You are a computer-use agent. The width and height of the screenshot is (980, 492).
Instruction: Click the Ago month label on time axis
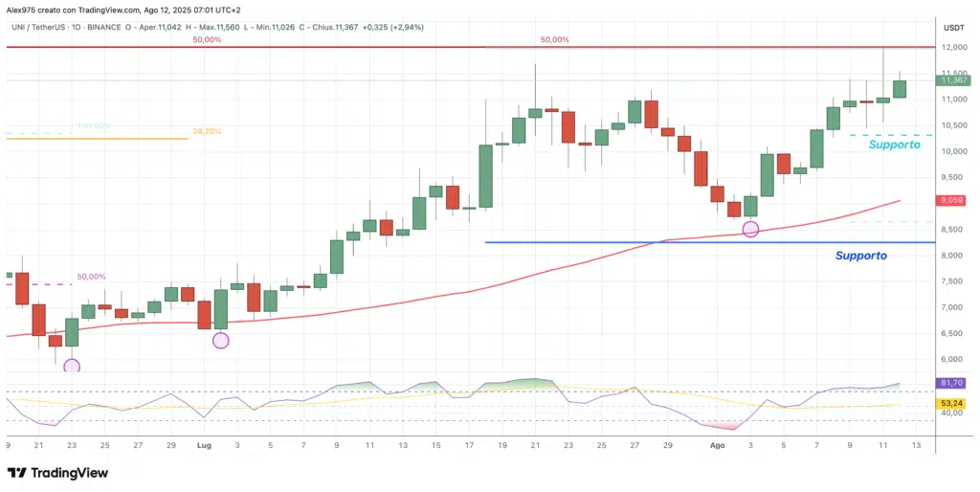click(718, 445)
